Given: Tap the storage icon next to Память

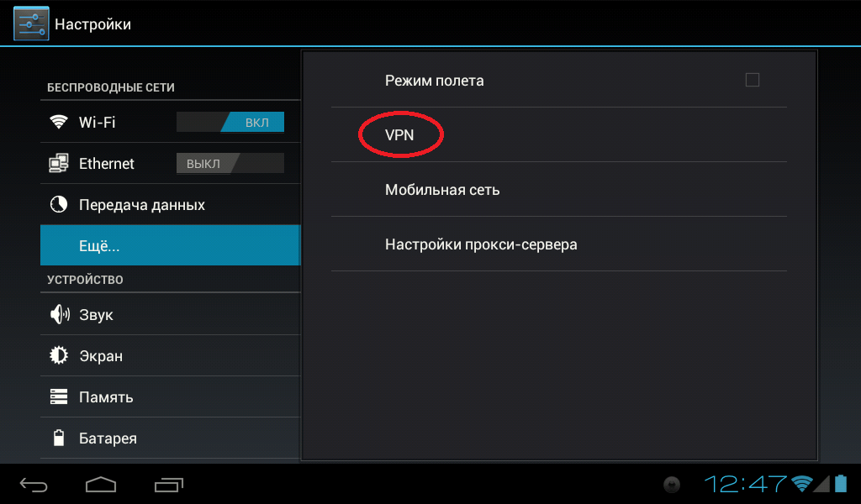Looking at the screenshot, I should click(59, 396).
